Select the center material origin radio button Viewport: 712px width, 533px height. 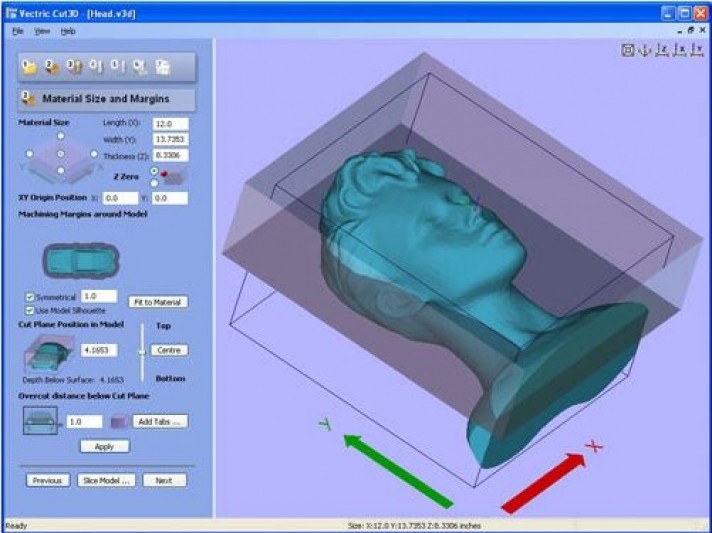point(60,153)
